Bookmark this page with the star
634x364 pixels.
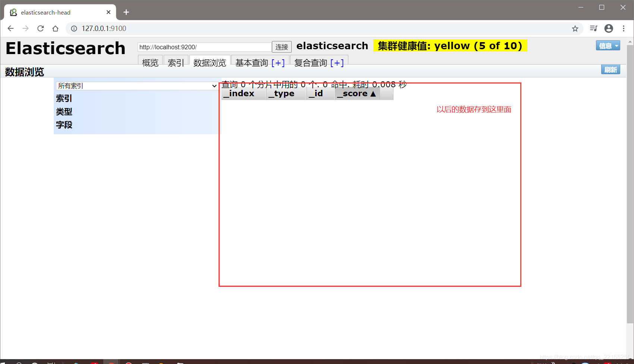point(575,28)
